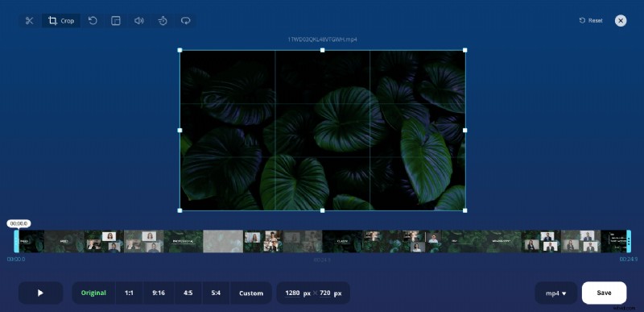The image size is (644, 312).
Task: Open the Speed stopwatch tool
Action: point(163,20)
